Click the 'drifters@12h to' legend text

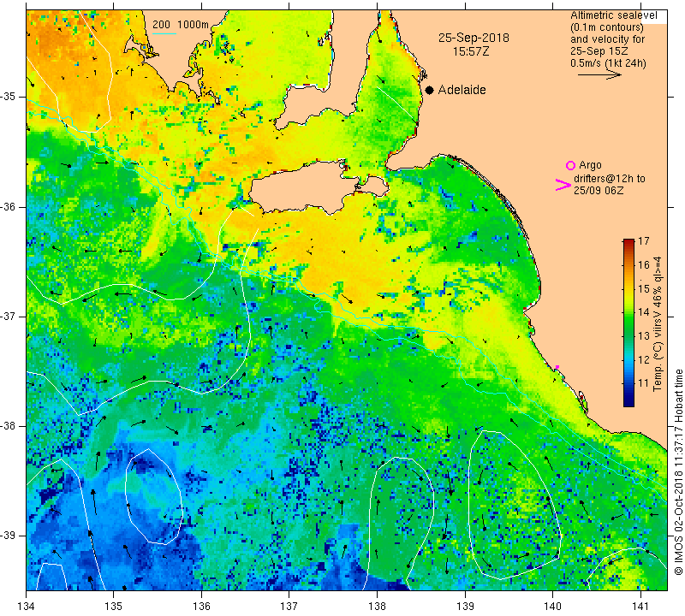tap(610, 179)
